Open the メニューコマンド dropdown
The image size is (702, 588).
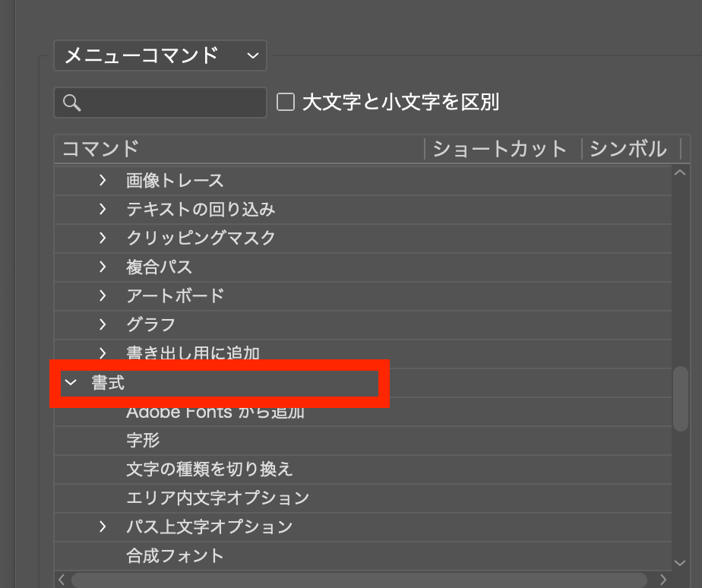[160, 55]
